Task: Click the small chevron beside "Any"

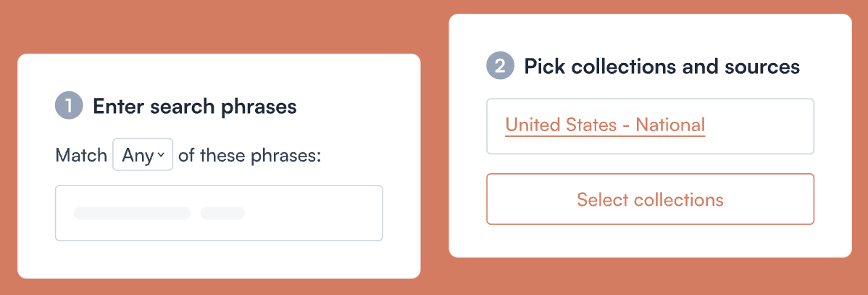Action: [161, 155]
